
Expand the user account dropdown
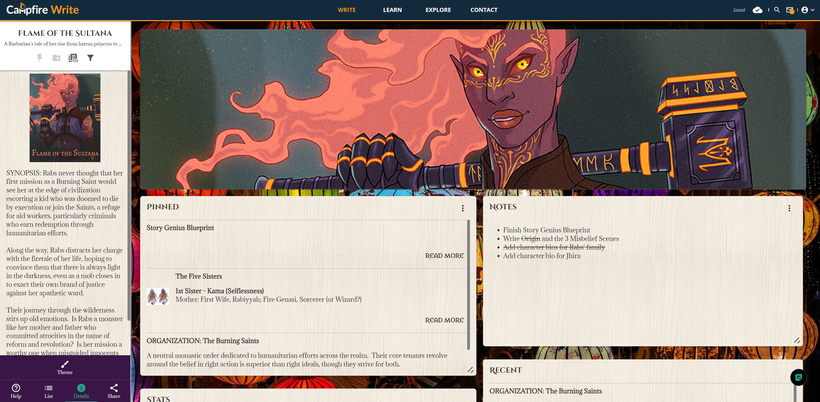click(x=806, y=10)
